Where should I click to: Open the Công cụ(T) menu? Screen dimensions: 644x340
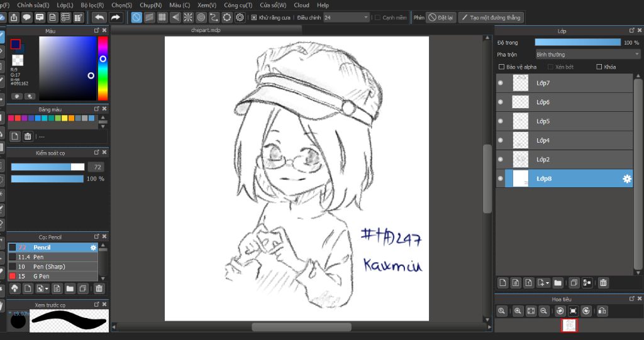pos(238,5)
